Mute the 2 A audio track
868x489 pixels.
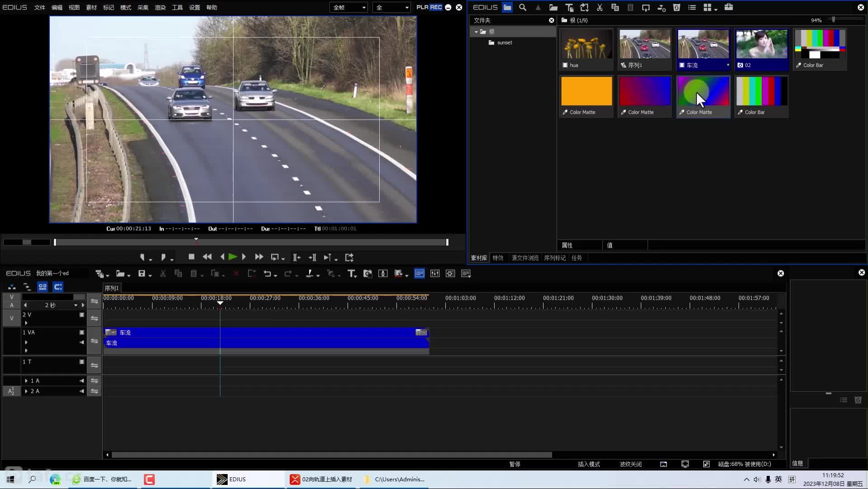pyautogui.click(x=82, y=391)
